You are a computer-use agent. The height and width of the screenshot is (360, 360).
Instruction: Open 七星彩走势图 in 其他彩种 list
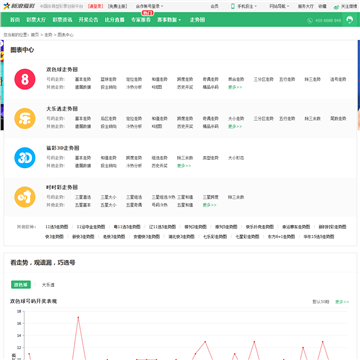click(247, 237)
